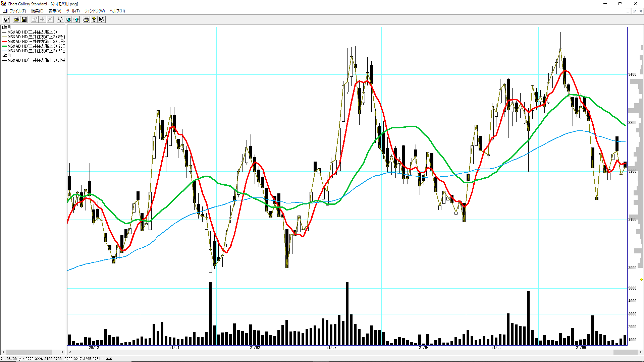
Task: Open the ツール(T) menu
Action: [x=72, y=11]
